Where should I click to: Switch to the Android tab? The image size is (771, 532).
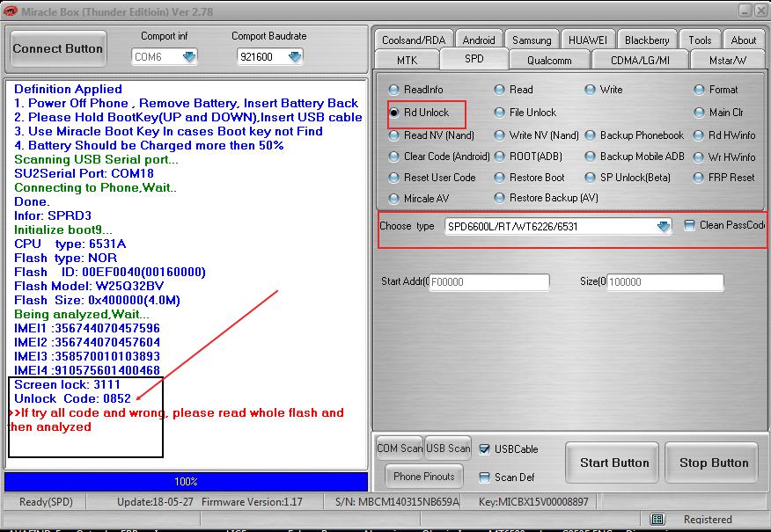click(479, 40)
